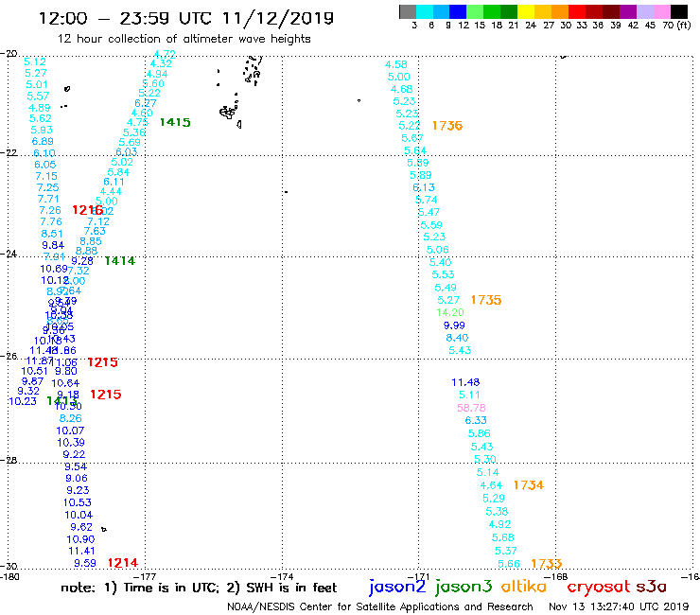The image size is (700, 615).
Task: Select the orange 1733 time label
Action: point(547,564)
